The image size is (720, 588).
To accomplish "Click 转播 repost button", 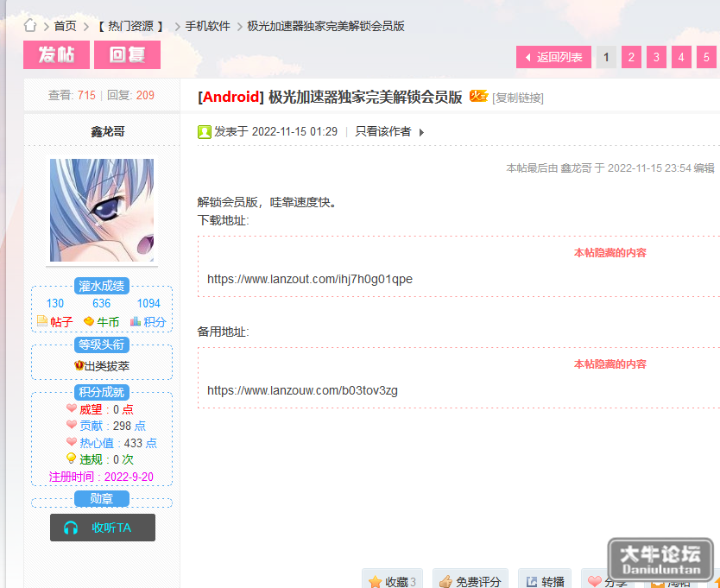I will (545, 579).
